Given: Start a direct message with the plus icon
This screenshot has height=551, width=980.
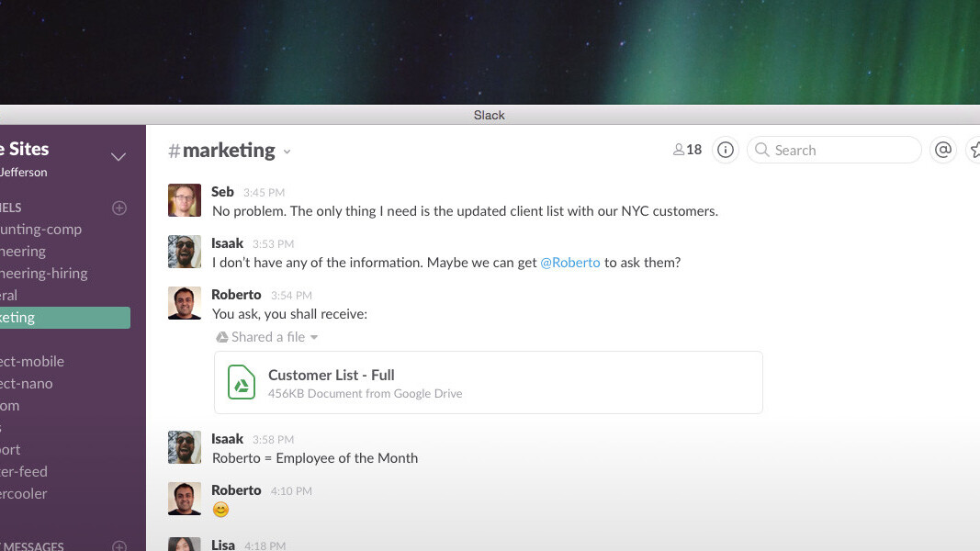Looking at the screenshot, I should [119, 545].
